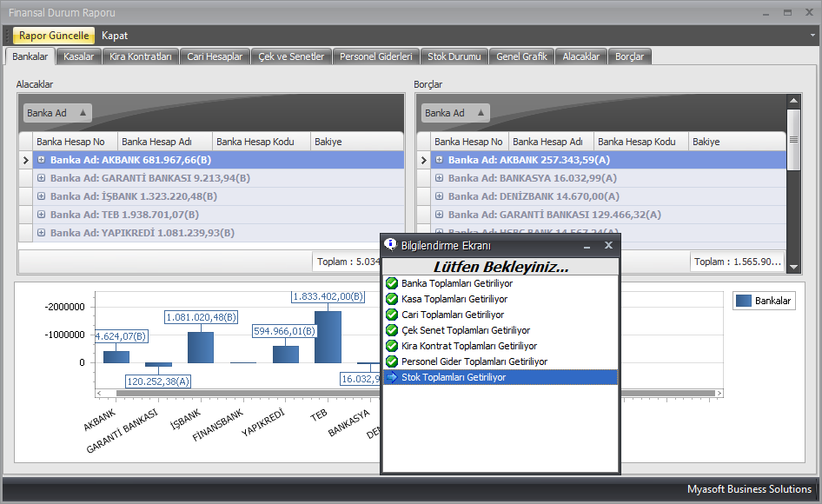Click blue arrow icon beside Stok Toplamları Getiriliyor
Image resolution: width=822 pixels, height=504 pixels.
392,377
